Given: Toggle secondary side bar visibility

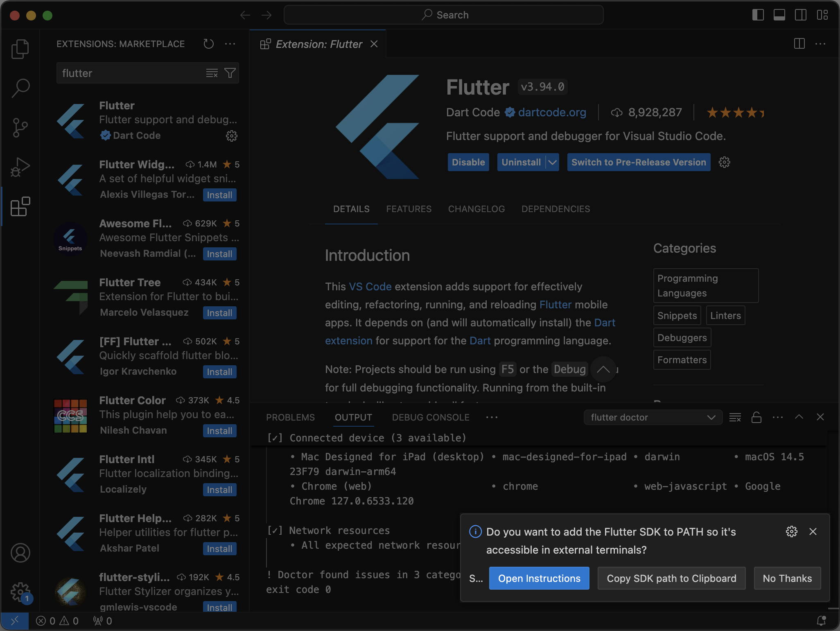Looking at the screenshot, I should coord(801,15).
